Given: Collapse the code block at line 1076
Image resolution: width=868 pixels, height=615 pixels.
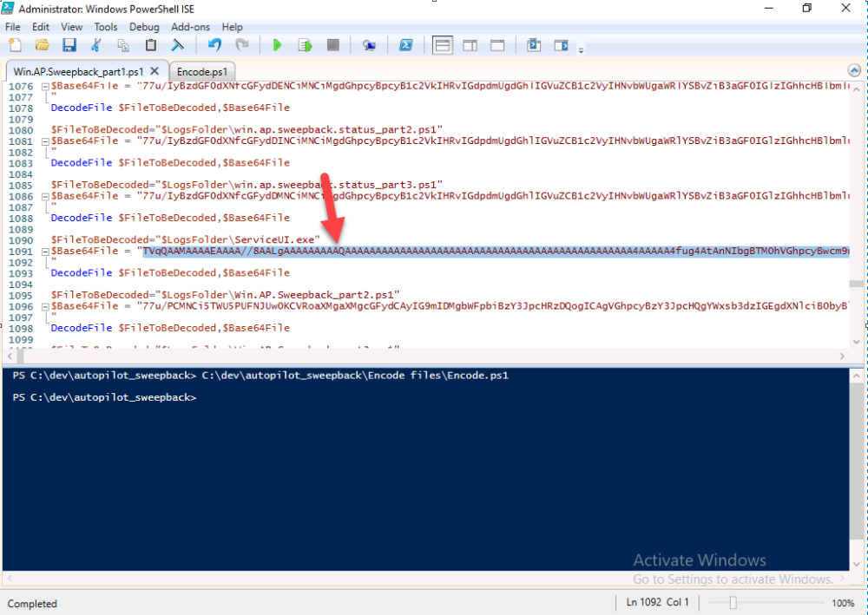Looking at the screenshot, I should coord(45,86).
